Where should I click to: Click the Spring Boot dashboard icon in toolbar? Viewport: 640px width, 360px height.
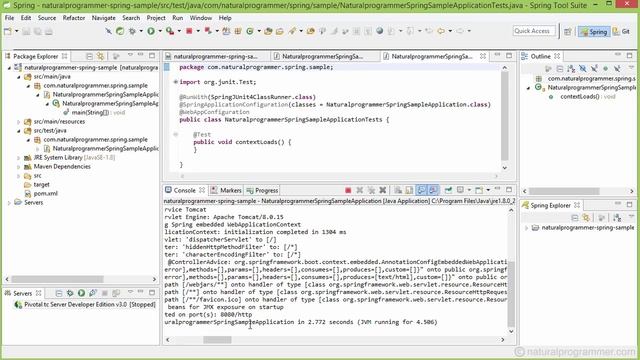click(120, 31)
